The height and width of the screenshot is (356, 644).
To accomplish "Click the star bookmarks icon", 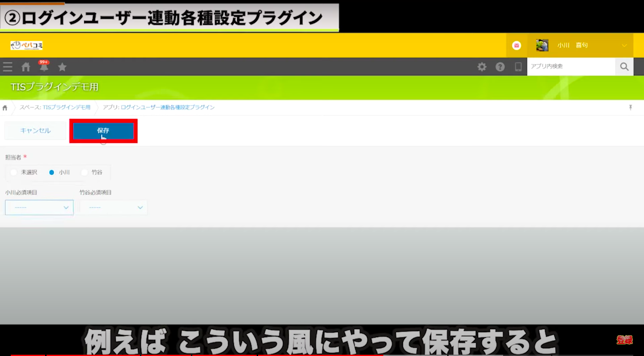I will tap(62, 67).
